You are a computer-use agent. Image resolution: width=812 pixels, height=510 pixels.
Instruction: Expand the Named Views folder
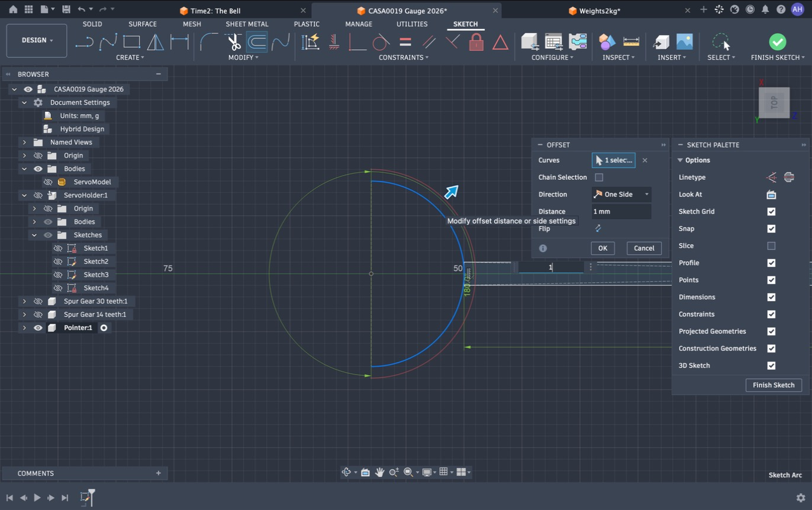[x=24, y=142]
